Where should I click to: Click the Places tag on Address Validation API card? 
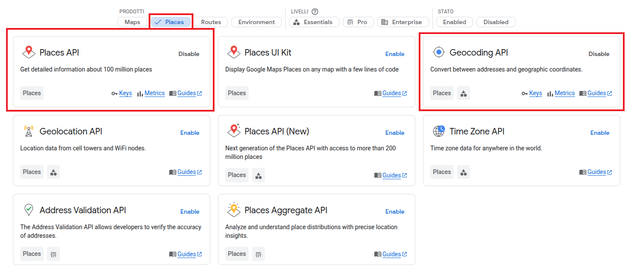tap(32, 254)
